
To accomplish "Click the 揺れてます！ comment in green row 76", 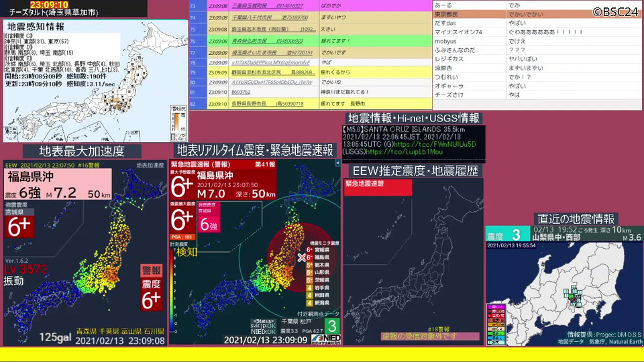I will (x=335, y=41).
